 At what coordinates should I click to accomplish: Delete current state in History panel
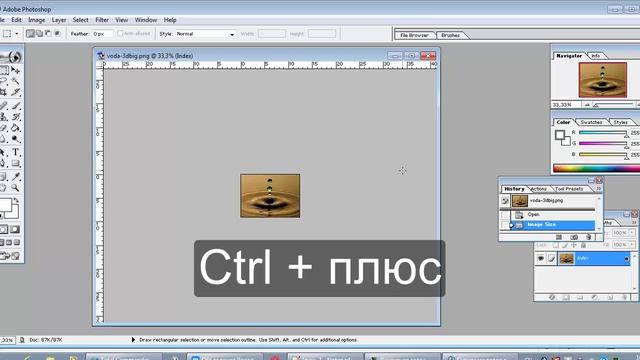pos(588,237)
